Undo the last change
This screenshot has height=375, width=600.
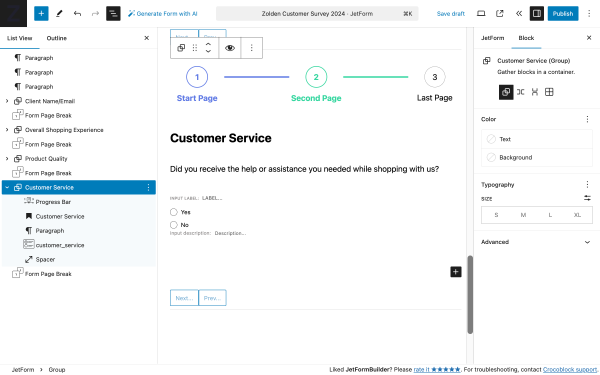(x=77, y=13)
